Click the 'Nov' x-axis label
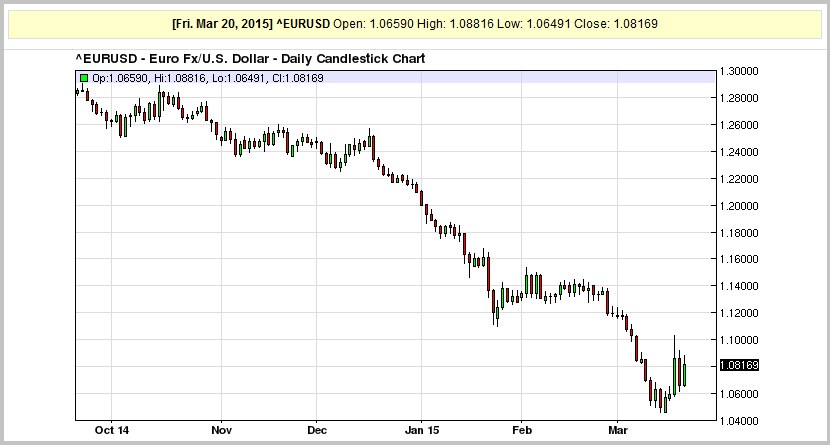Screen dimensions: 830x445 (221, 430)
